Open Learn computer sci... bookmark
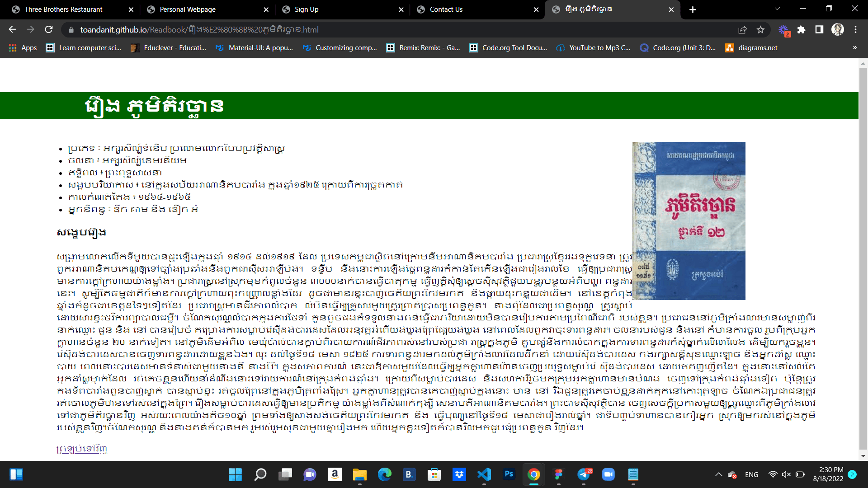This screenshot has height=488, width=868. tap(84, 47)
